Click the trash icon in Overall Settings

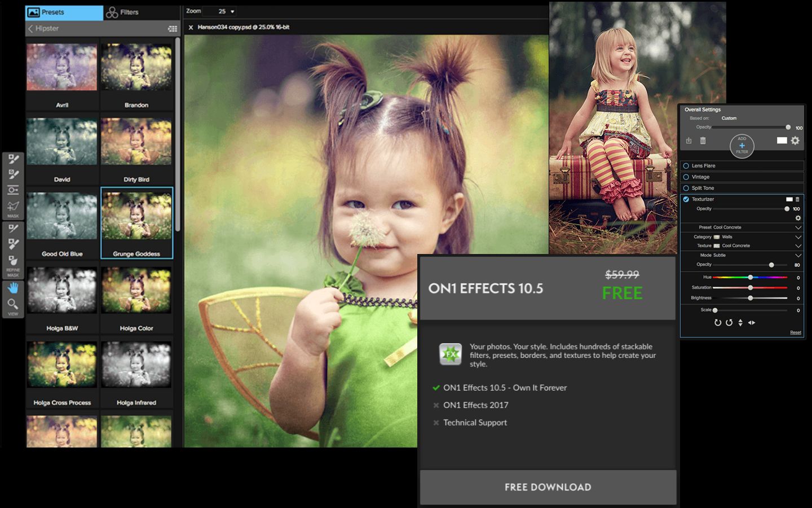703,141
